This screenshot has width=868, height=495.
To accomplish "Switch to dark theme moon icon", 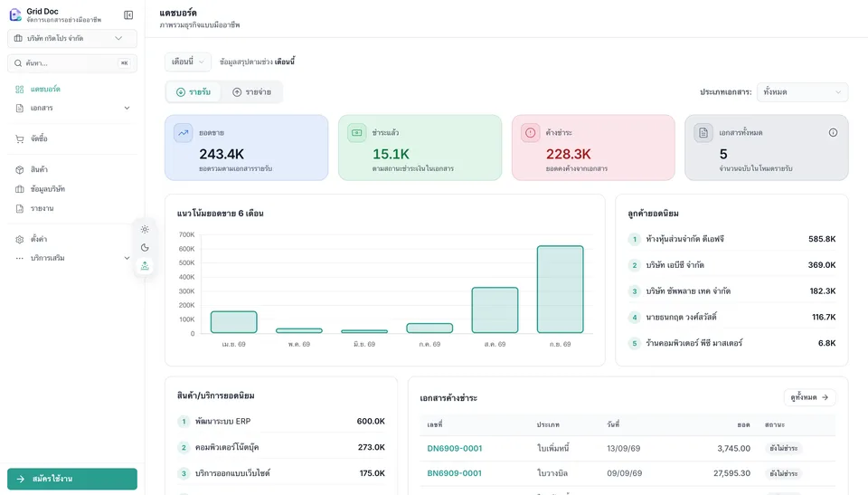I will (145, 248).
